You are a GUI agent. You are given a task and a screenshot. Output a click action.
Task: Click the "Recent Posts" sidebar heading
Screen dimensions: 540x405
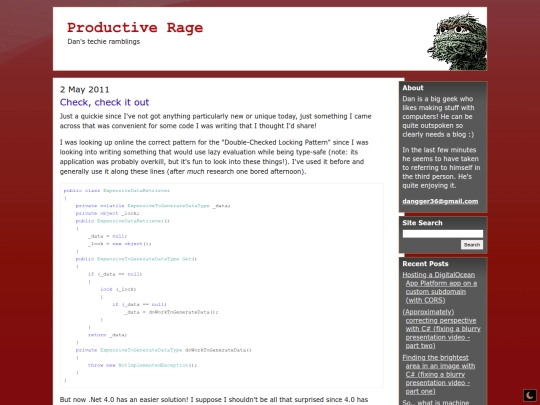pos(425,264)
